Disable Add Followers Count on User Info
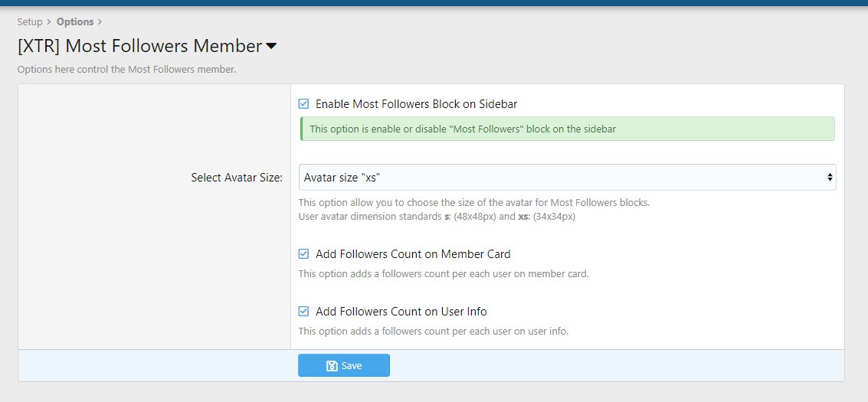This screenshot has width=868, height=402. point(304,312)
